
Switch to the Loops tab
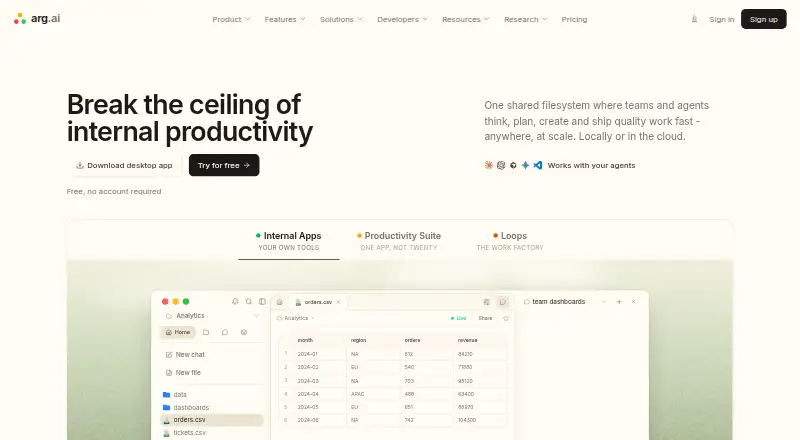click(510, 241)
